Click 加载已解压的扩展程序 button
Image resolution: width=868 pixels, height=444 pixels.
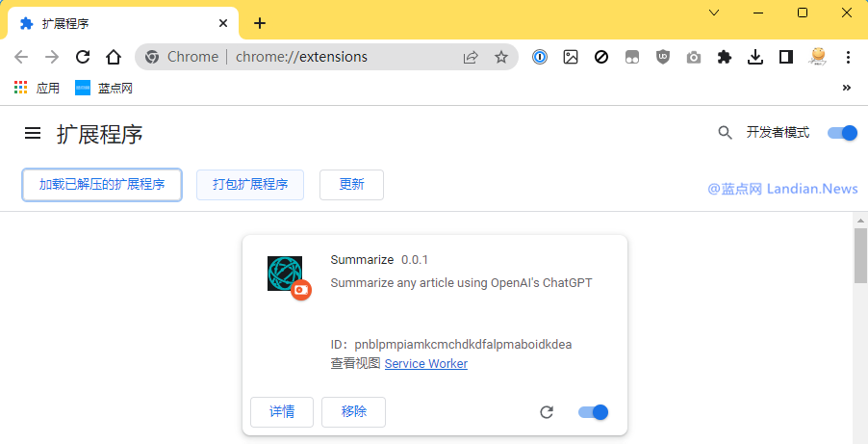(102, 185)
